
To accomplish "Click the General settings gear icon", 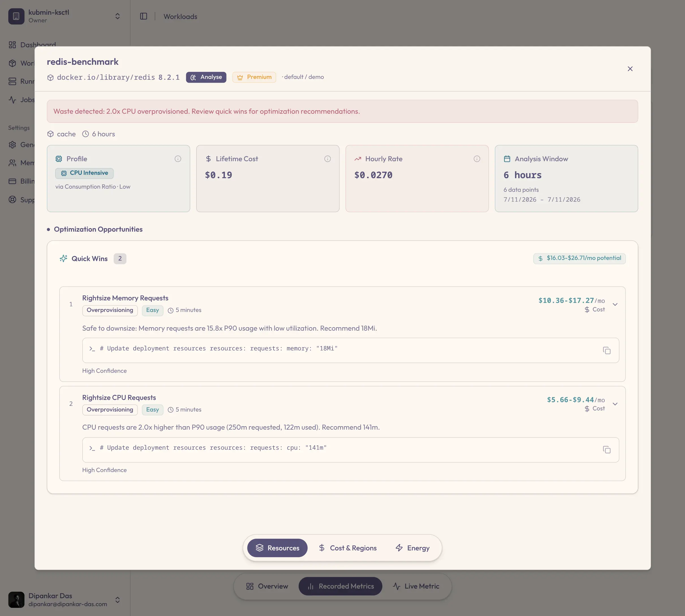I will click(12, 145).
